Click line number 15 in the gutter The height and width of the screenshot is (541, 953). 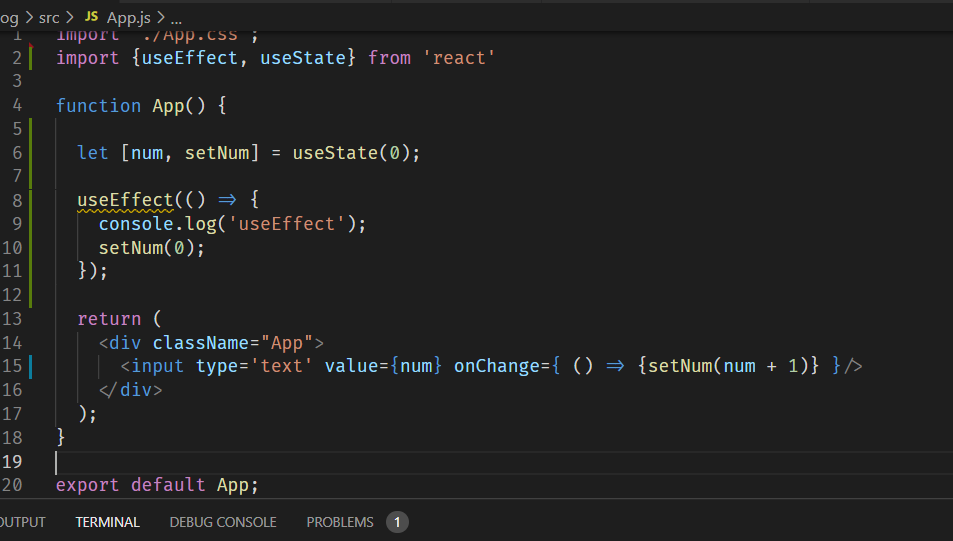(12, 366)
